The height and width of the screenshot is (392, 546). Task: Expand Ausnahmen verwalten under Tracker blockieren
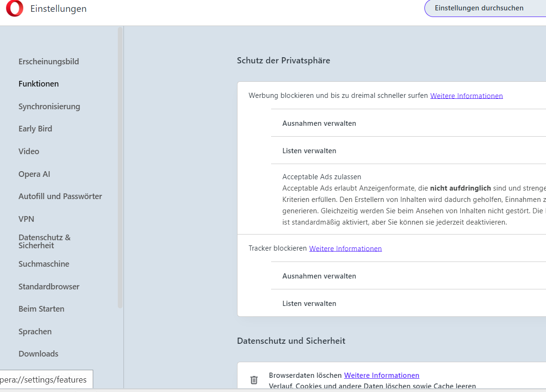click(x=319, y=276)
